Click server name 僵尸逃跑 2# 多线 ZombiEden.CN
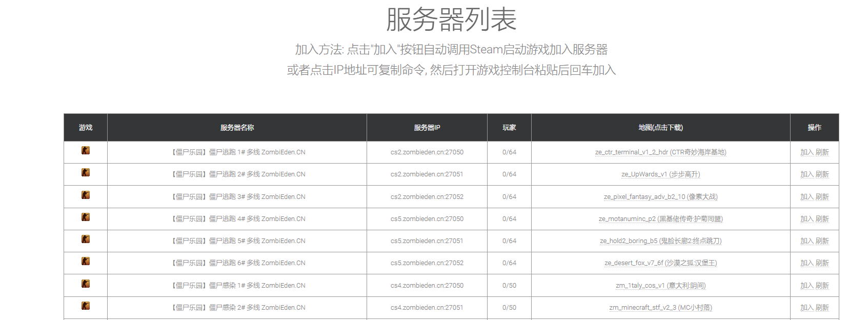 tap(237, 174)
